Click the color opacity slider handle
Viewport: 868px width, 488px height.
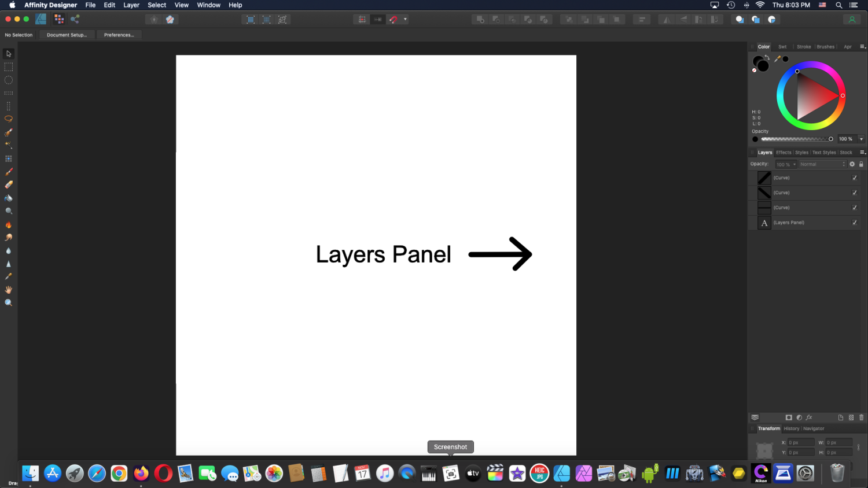click(x=831, y=139)
